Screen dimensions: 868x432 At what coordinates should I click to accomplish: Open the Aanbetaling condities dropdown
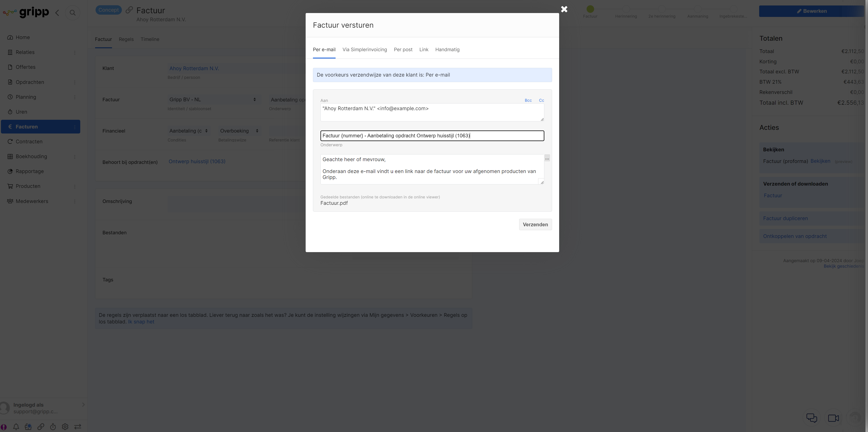(x=188, y=131)
